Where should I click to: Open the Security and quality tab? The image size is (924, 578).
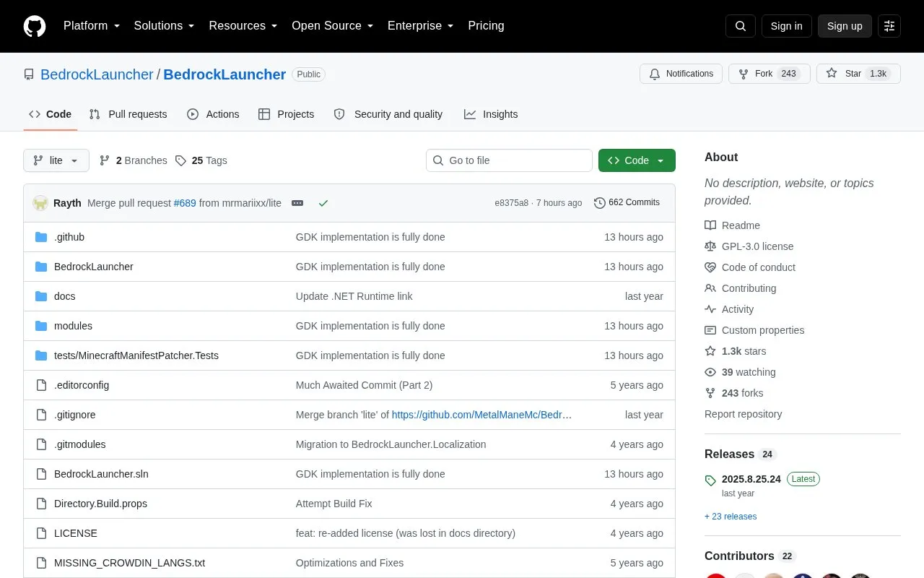click(388, 114)
